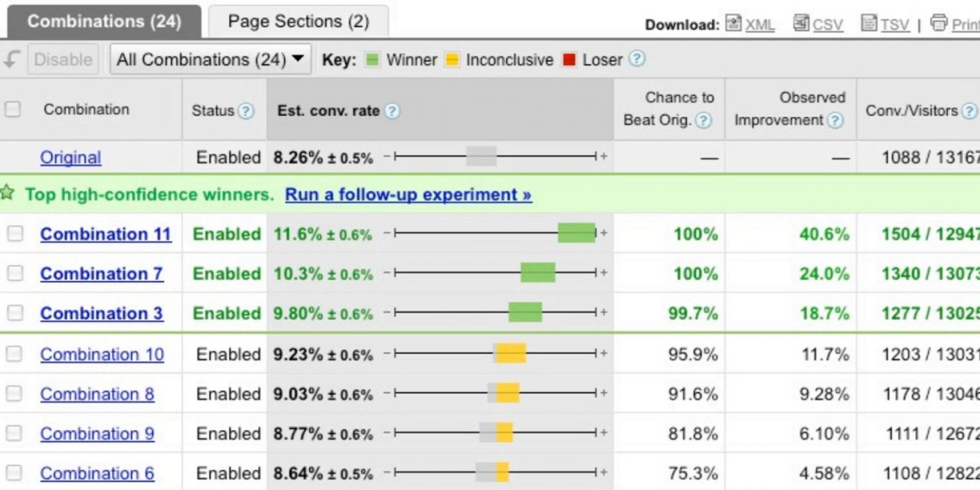The width and height of the screenshot is (980, 490).
Task: Check the Combination 3 checkbox
Action: tap(15, 312)
